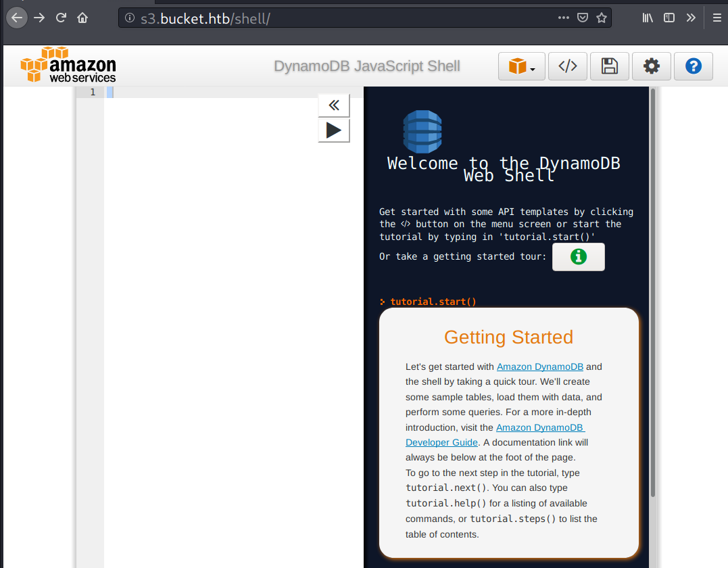Click the browser address bar URL

point(338,18)
